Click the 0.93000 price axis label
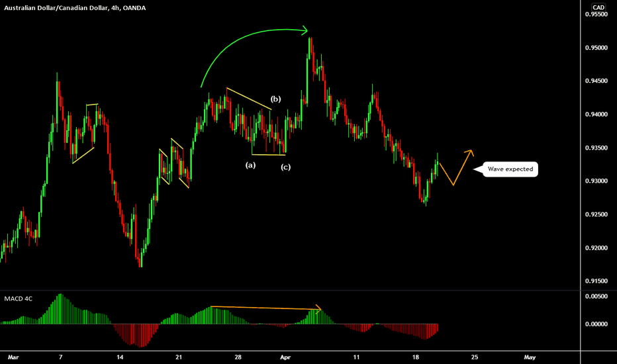The height and width of the screenshot is (364, 617). (596, 181)
